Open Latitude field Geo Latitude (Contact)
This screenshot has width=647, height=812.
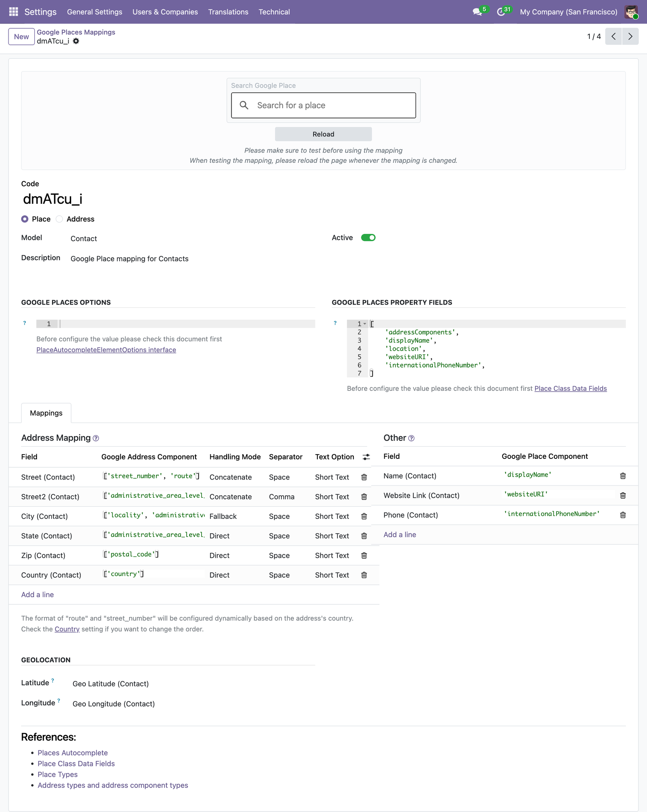coord(111,684)
